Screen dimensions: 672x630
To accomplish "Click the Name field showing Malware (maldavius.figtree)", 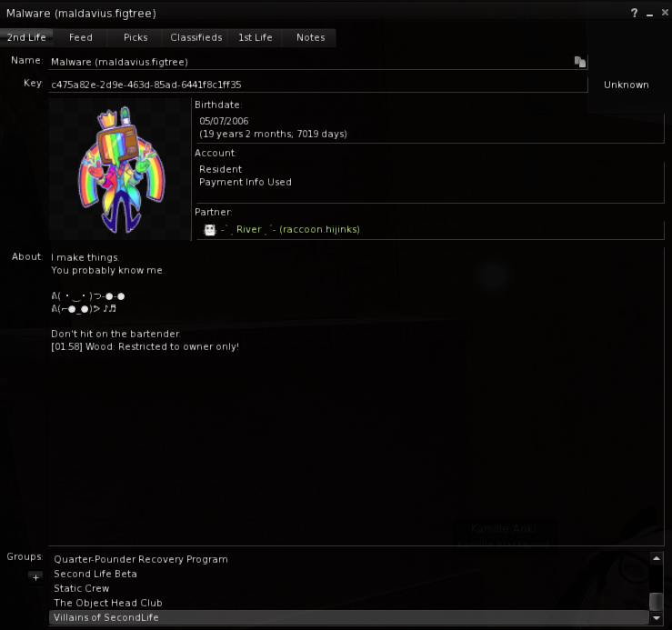I will [317, 62].
